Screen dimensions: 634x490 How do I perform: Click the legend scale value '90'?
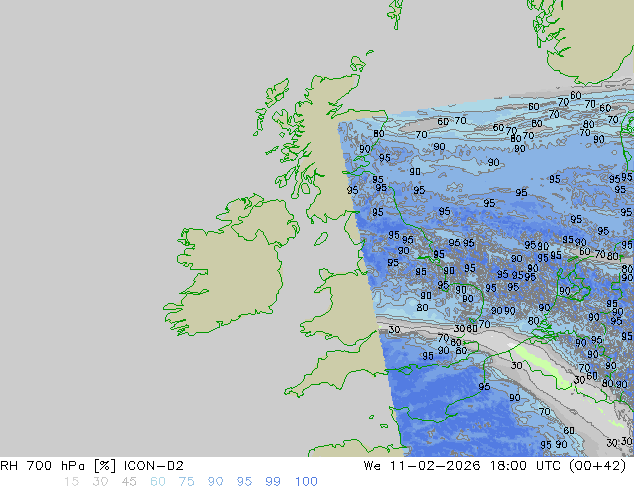pyautogui.click(x=215, y=482)
